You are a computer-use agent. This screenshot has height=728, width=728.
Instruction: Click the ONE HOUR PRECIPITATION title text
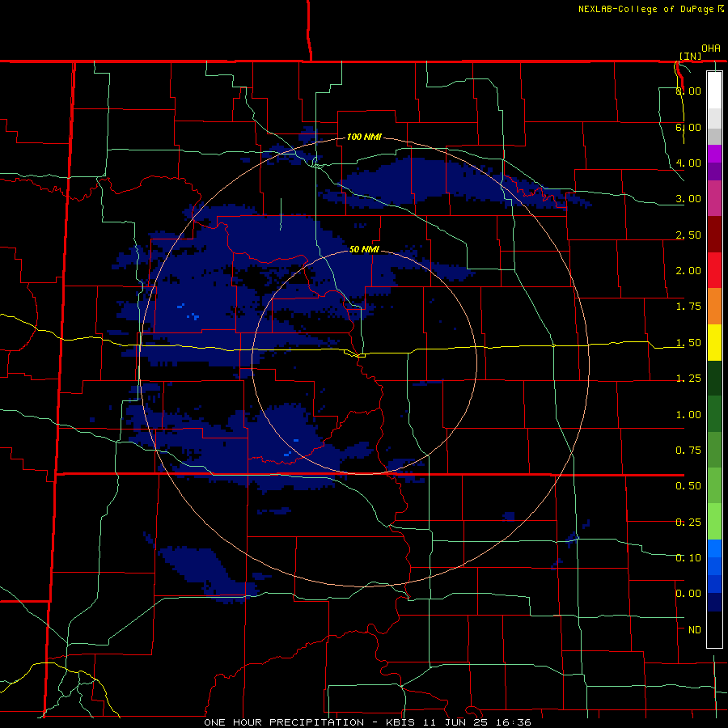click(x=284, y=722)
